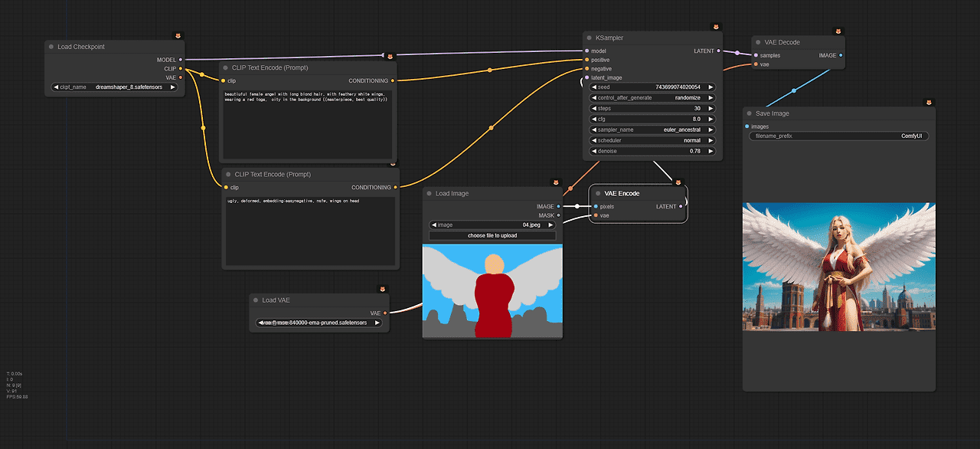
Task: Click the fox badge above the Load Image node
Action: [557, 183]
